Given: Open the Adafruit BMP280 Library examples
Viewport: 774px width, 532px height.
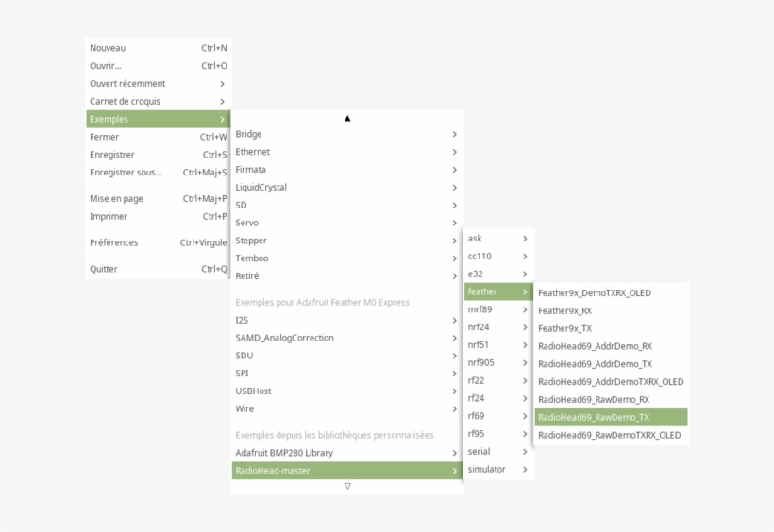Looking at the screenshot, I should 284,453.
